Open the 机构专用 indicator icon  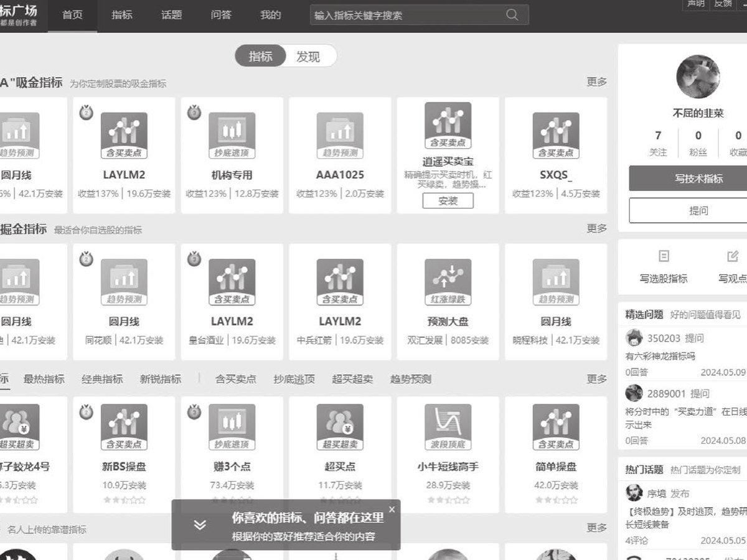(232, 136)
